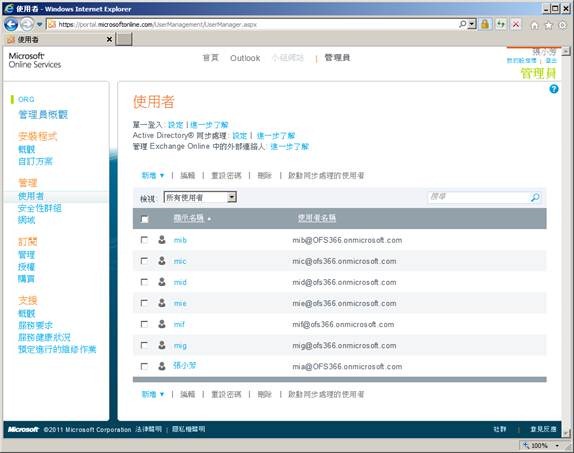Toggle the select-all checkbox in table header
Viewport: 574px width, 453px height.
coord(145,219)
